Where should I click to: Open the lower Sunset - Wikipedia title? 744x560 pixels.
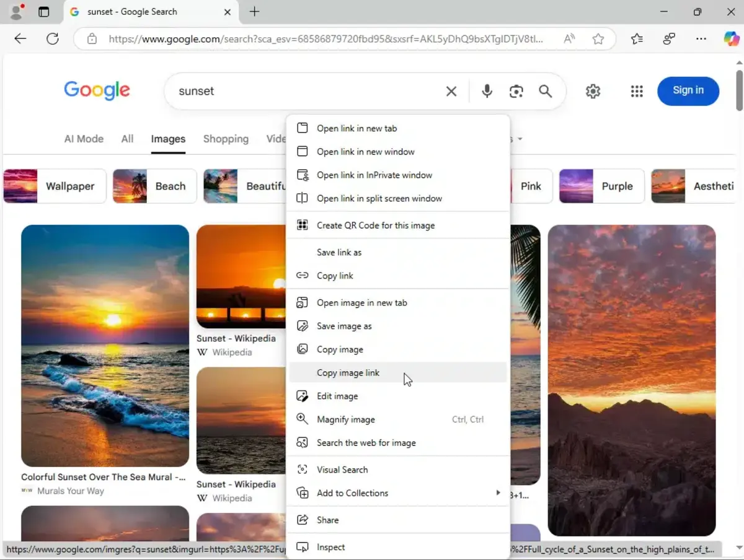pyautogui.click(x=236, y=484)
